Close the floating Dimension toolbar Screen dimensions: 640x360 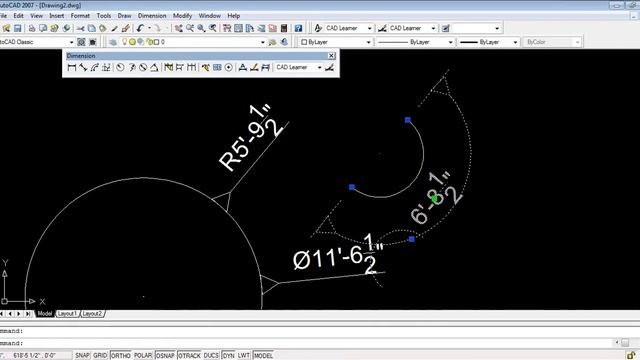pyautogui.click(x=331, y=56)
